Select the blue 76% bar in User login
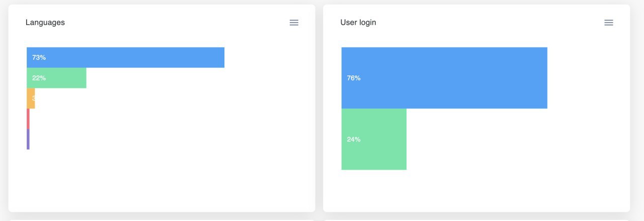 [444, 78]
